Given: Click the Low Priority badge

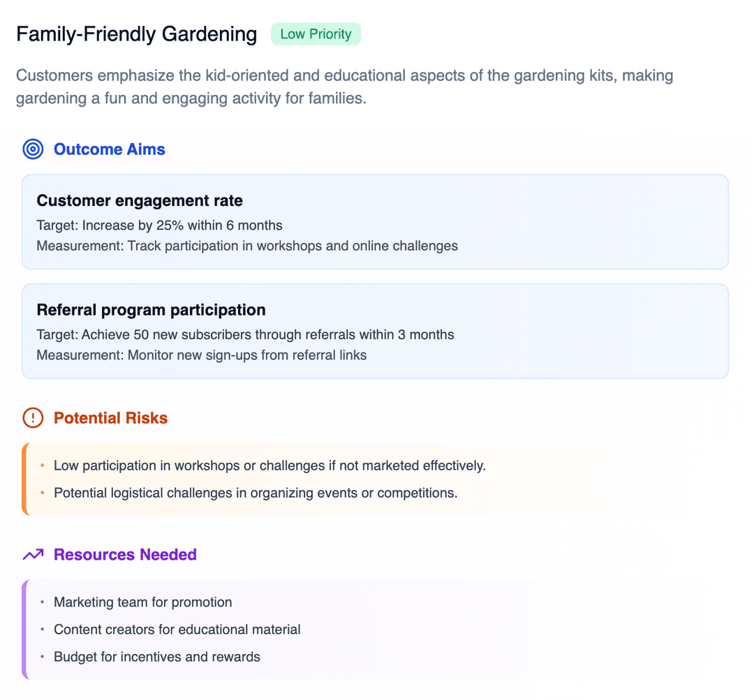Looking at the screenshot, I should (316, 34).
